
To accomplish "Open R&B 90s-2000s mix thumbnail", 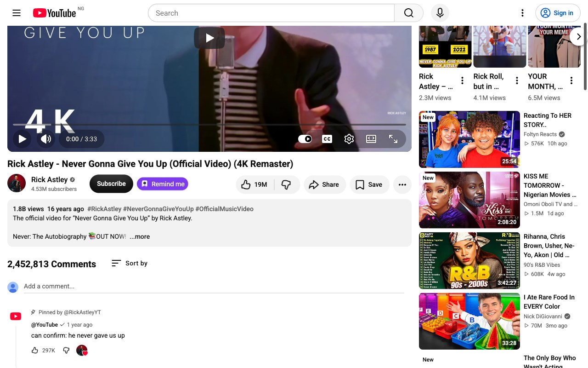I will 469,261.
